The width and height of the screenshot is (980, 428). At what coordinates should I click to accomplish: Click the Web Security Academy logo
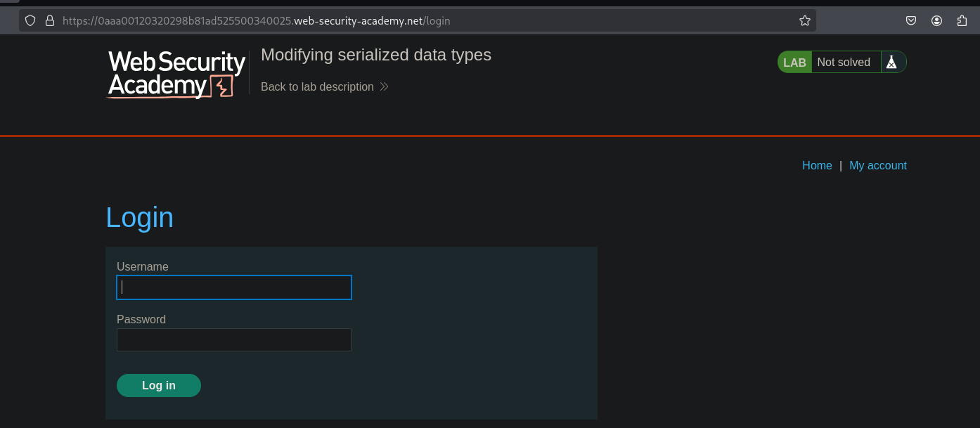click(176, 73)
